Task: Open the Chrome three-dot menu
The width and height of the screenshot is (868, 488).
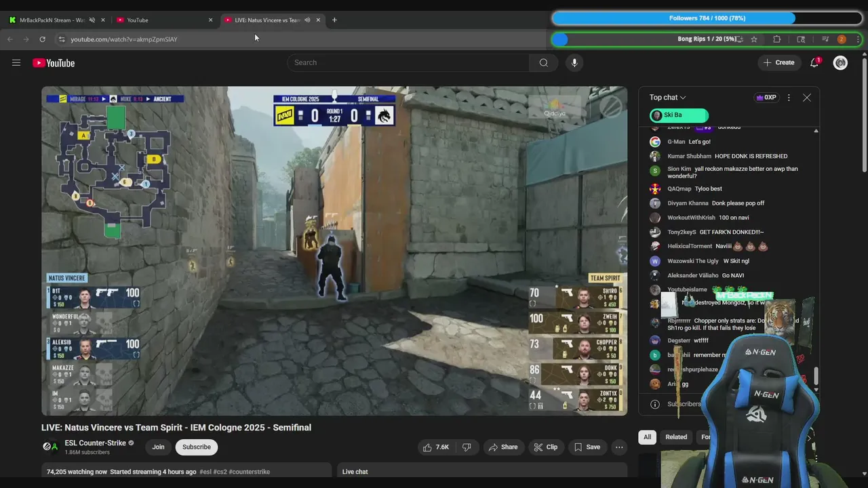Action: pyautogui.click(x=858, y=39)
